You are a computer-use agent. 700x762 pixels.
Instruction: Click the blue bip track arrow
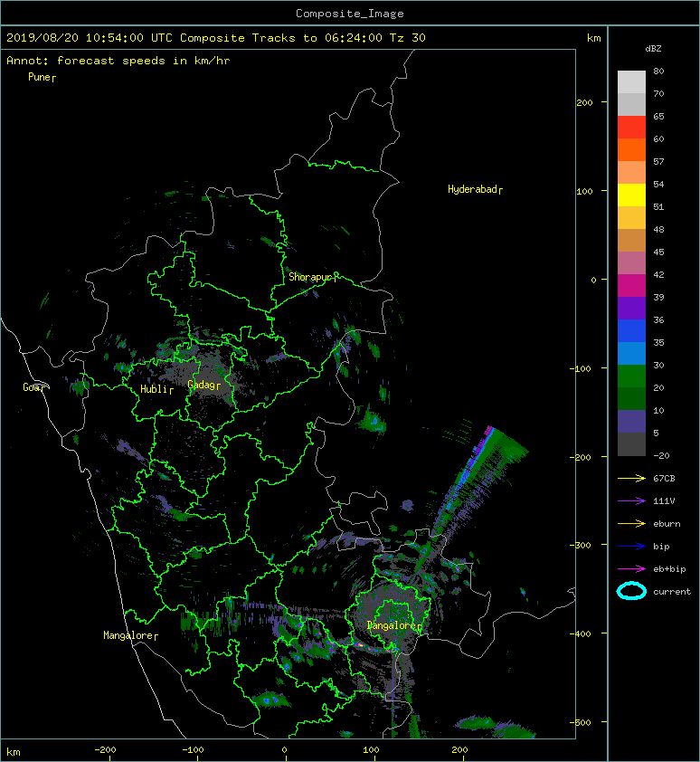click(631, 547)
